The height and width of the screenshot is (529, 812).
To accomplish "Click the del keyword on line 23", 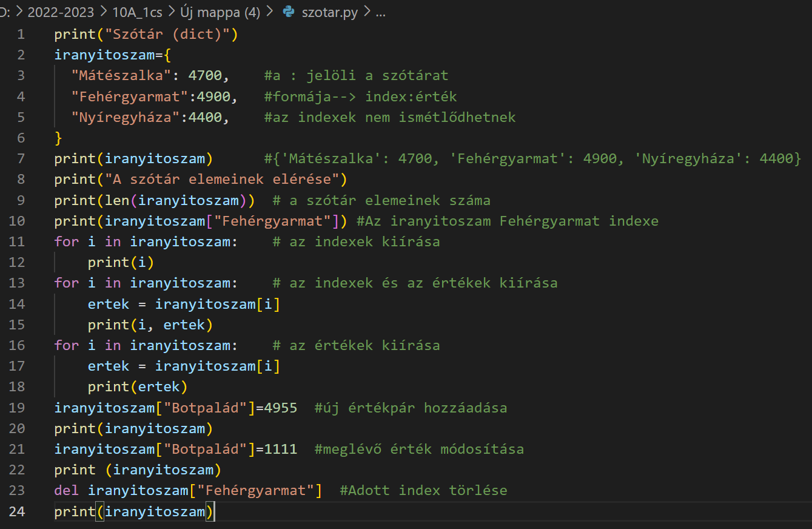I will 66,490.
